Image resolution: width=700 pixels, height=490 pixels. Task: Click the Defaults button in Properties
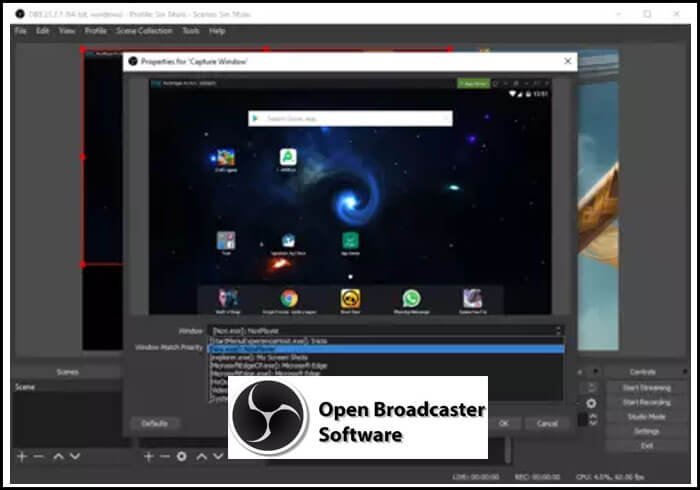pyautogui.click(x=154, y=423)
